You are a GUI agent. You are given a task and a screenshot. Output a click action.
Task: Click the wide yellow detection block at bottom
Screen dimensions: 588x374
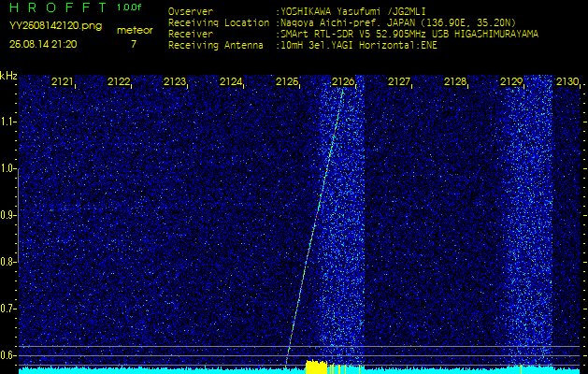pos(316,367)
